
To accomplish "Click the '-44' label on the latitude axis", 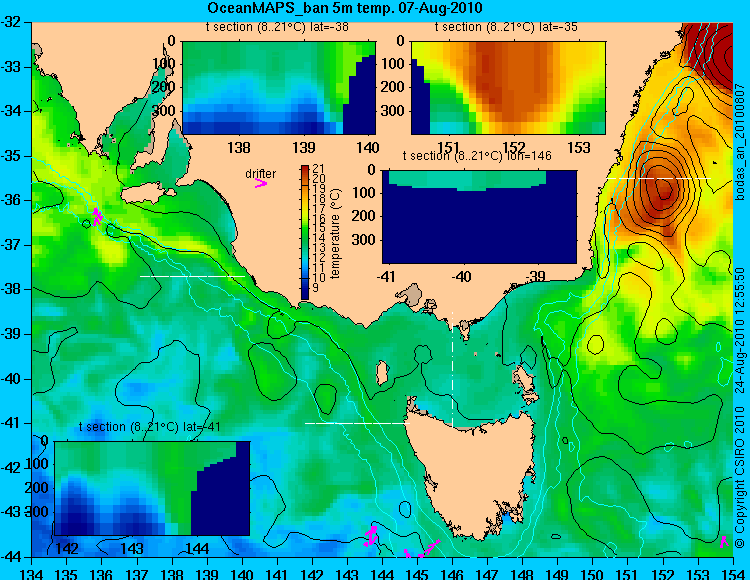I will click(11, 557).
